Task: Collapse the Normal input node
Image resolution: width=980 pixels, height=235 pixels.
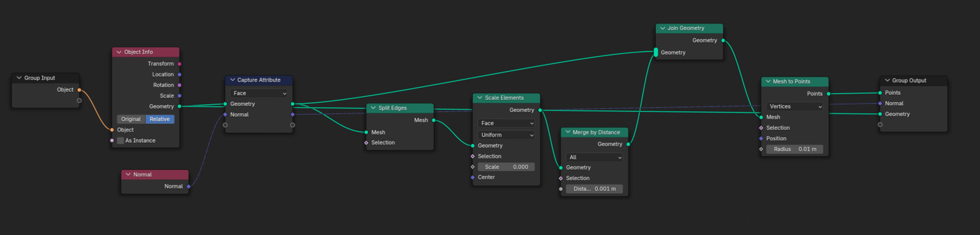Action: click(128, 175)
